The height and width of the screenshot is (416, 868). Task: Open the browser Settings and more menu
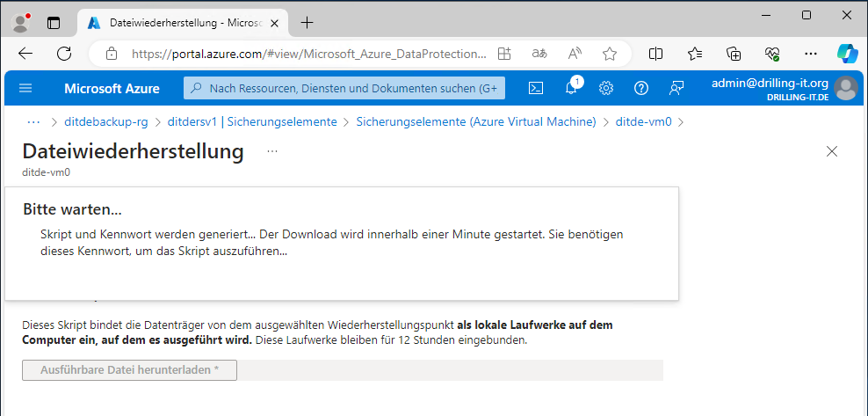pyautogui.click(x=810, y=54)
